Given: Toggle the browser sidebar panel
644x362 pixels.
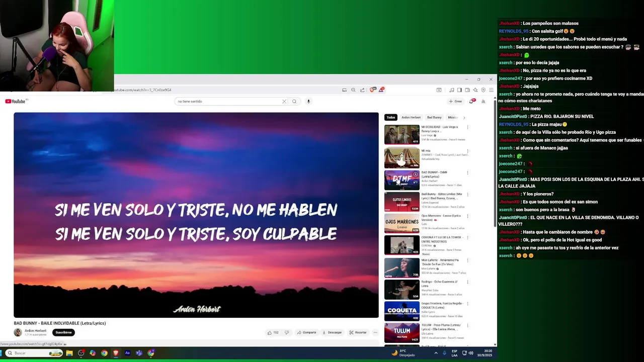Looking at the screenshot, I should tap(459, 90).
